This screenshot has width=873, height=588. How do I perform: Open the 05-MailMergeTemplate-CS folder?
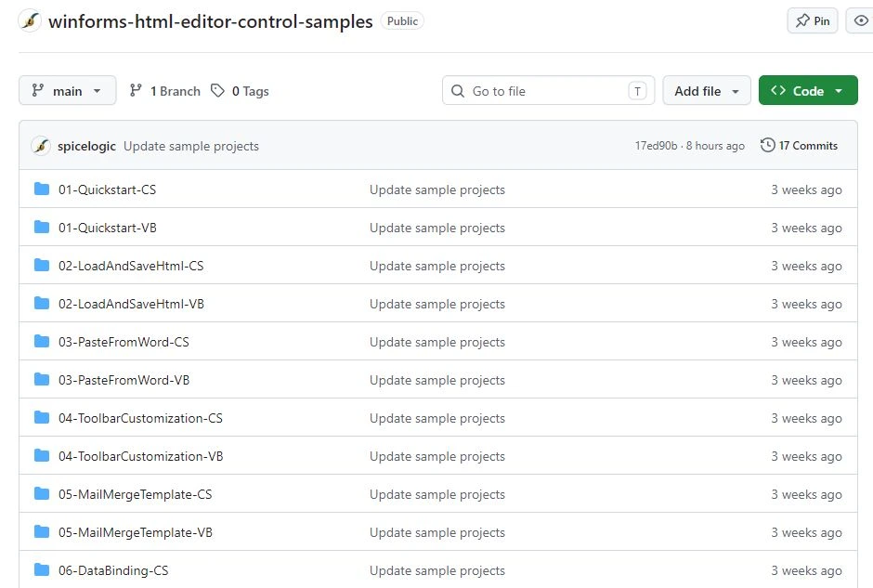pos(136,494)
